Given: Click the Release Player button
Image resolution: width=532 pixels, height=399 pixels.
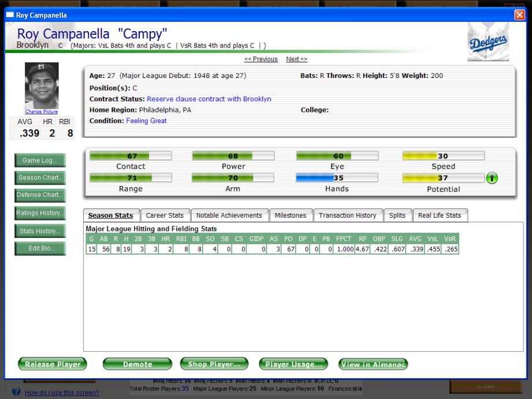Looking at the screenshot, I should [53, 364].
